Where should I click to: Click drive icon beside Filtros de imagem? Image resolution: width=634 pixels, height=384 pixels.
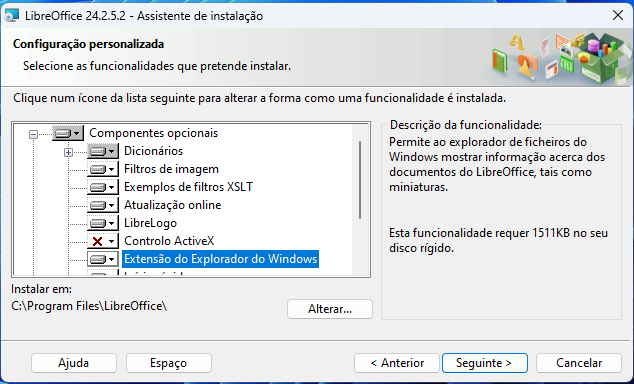click(x=103, y=169)
